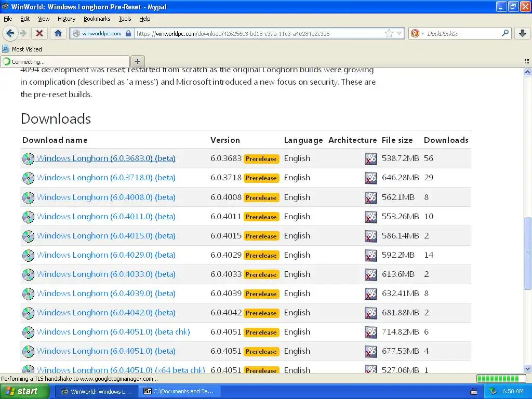Click the forward navigation arrow

click(23, 33)
